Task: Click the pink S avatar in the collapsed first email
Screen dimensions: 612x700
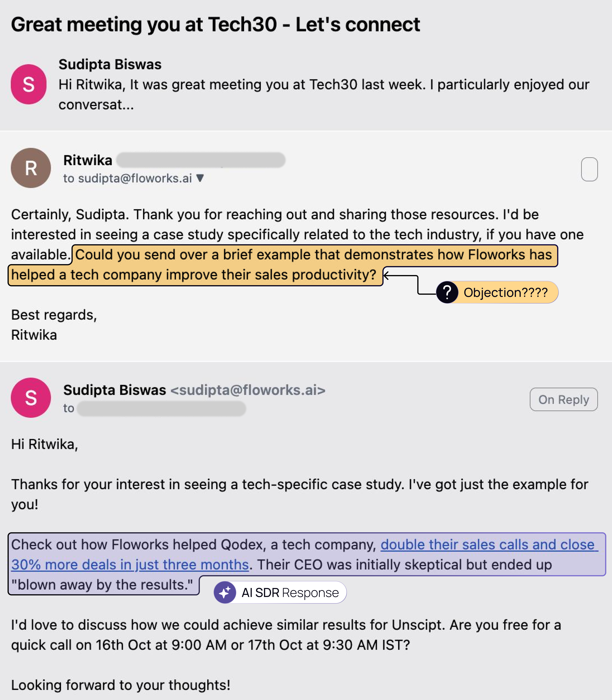Action: coord(29,84)
